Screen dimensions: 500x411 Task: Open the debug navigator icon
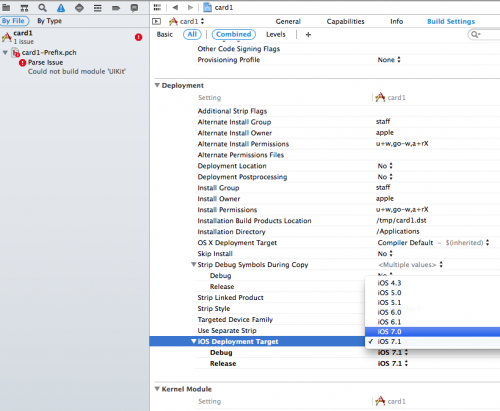(x=98, y=8)
